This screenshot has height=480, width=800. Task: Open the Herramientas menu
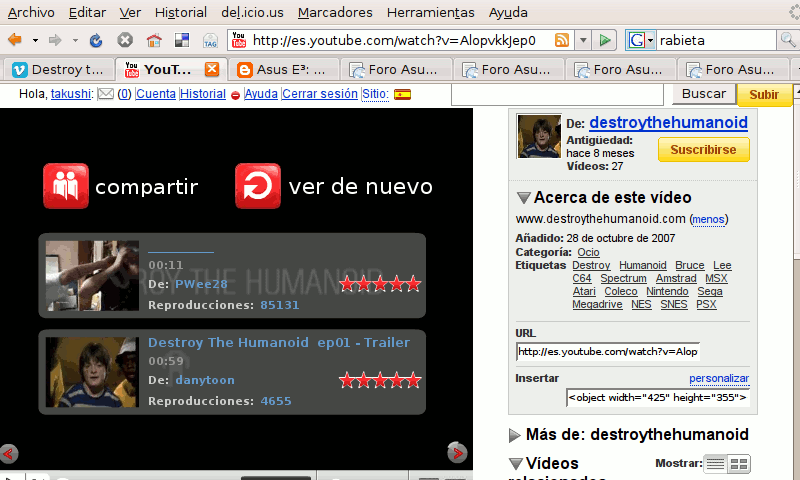[x=431, y=12]
